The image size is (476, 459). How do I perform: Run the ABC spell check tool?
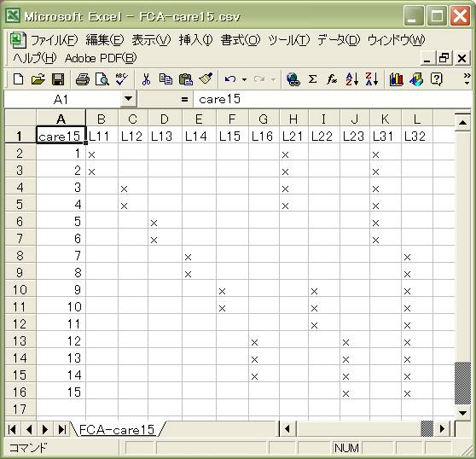click(121, 79)
